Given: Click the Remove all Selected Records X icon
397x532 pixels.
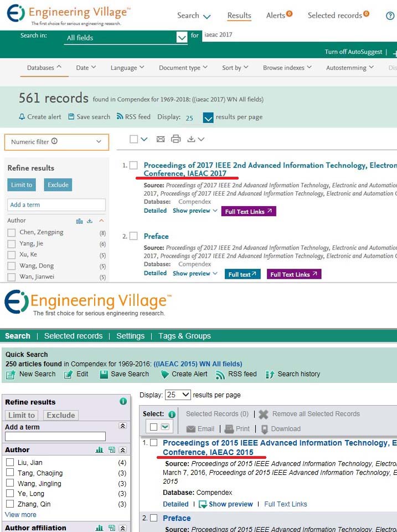Looking at the screenshot, I should pos(264,415).
